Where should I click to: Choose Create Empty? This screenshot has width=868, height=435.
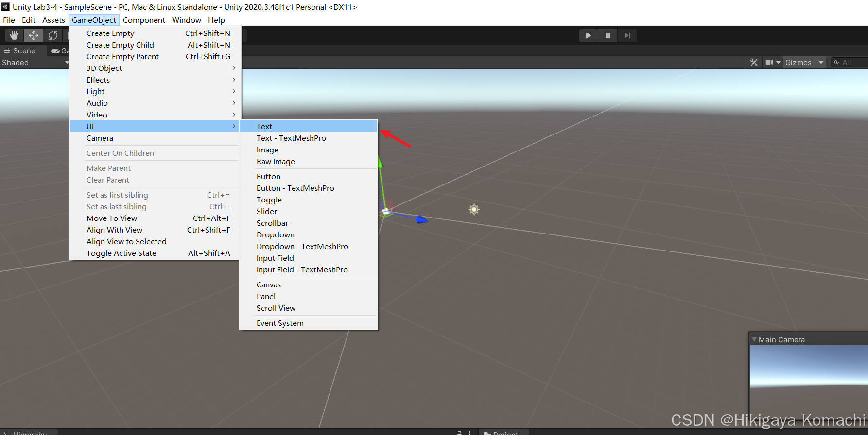tap(155, 33)
